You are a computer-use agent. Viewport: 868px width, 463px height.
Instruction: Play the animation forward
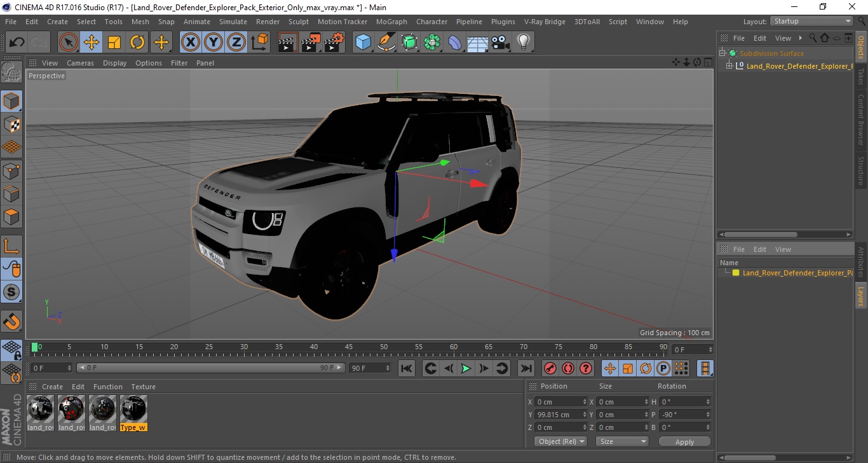[466, 368]
